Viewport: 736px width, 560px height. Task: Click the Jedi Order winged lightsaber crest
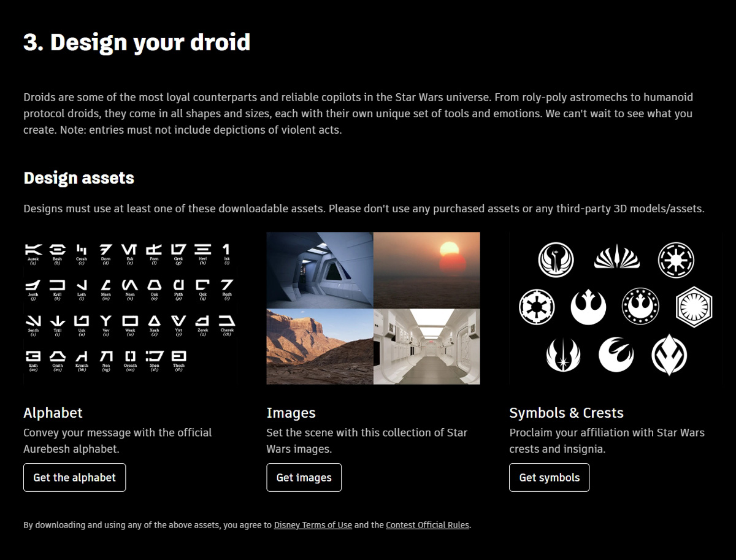[563, 355]
